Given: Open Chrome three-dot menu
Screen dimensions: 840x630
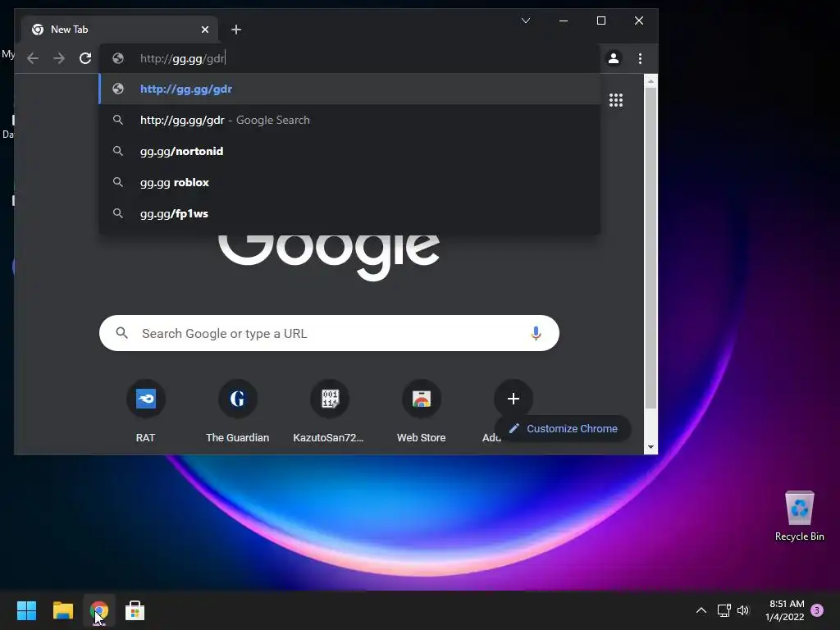Looking at the screenshot, I should click(x=640, y=58).
